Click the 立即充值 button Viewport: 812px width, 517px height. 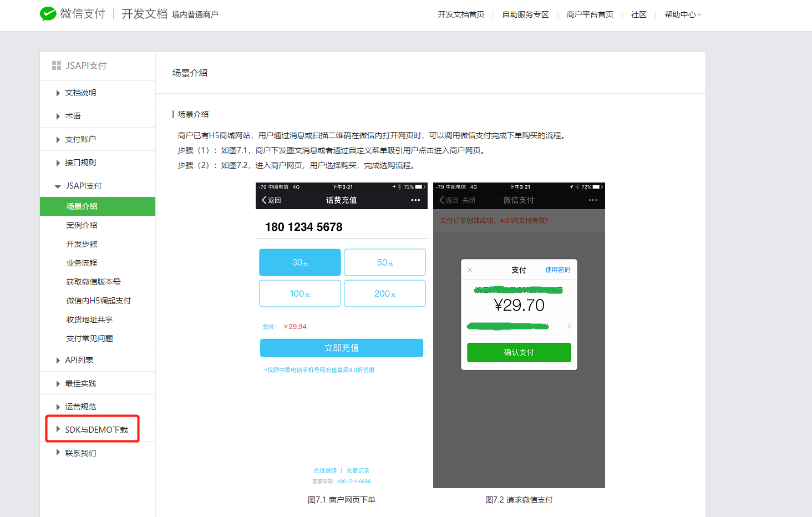click(342, 348)
